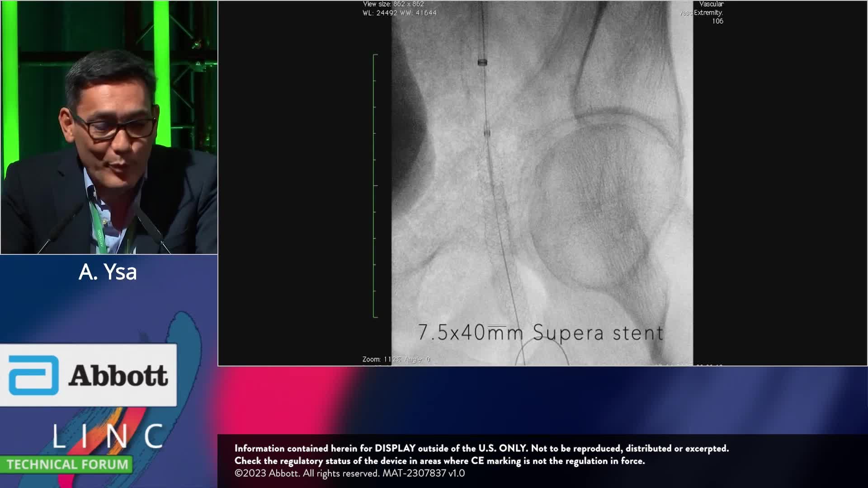The image size is (868, 488).
Task: Click the 7.5x40mm Supera stent caption
Action: tap(540, 333)
